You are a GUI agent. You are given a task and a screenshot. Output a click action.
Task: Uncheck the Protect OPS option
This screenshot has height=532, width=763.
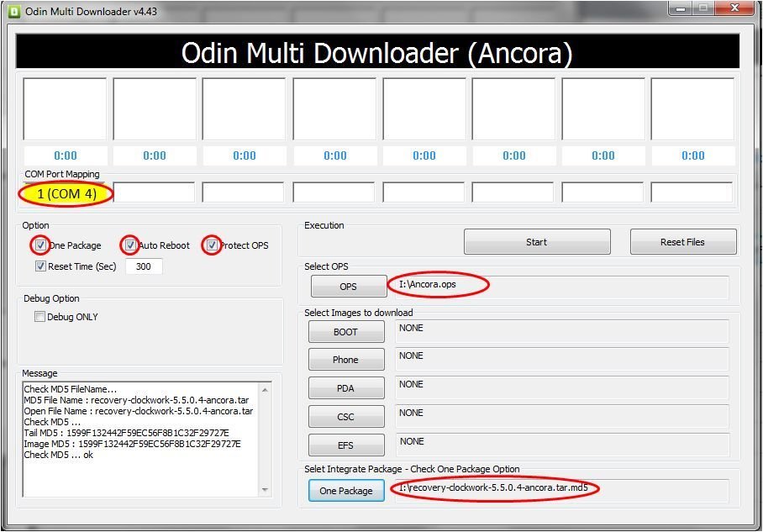click(212, 245)
